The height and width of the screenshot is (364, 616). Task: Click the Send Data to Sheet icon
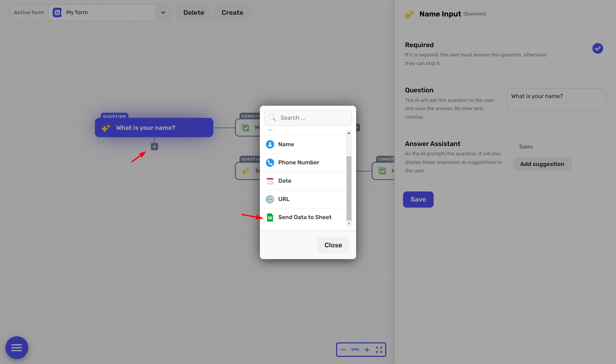[270, 217]
